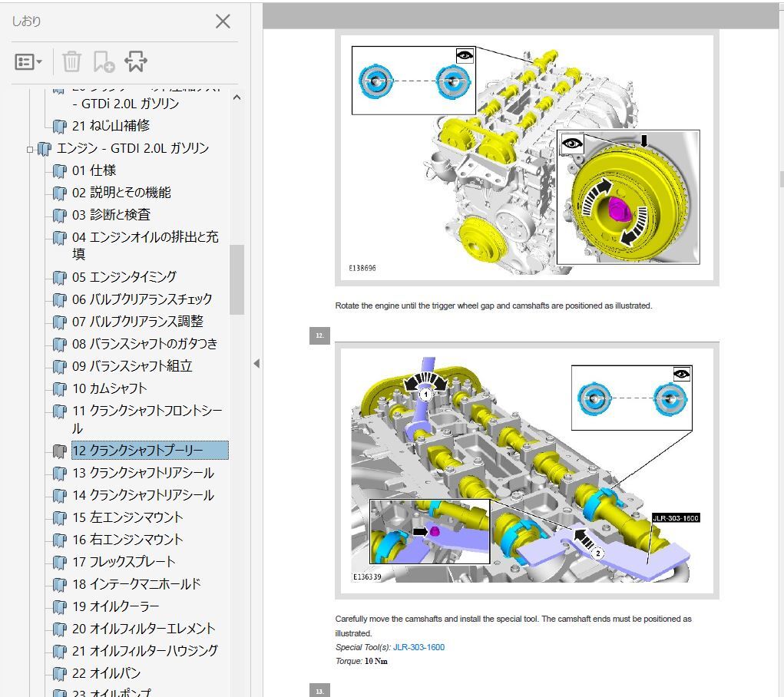784x697 pixels.
Task: Click the bookmark icon beside 12 クランクシャフトプーリー
Action: (59, 451)
